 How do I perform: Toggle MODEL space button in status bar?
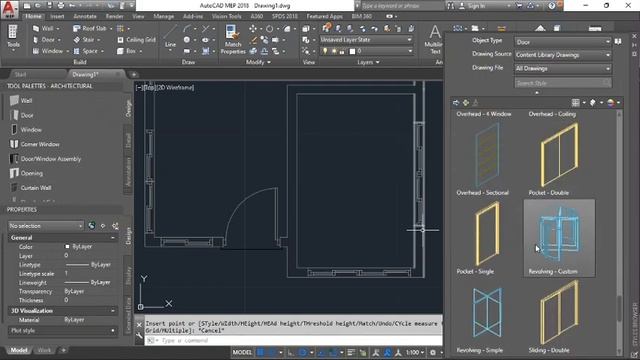pyautogui.click(x=242, y=352)
